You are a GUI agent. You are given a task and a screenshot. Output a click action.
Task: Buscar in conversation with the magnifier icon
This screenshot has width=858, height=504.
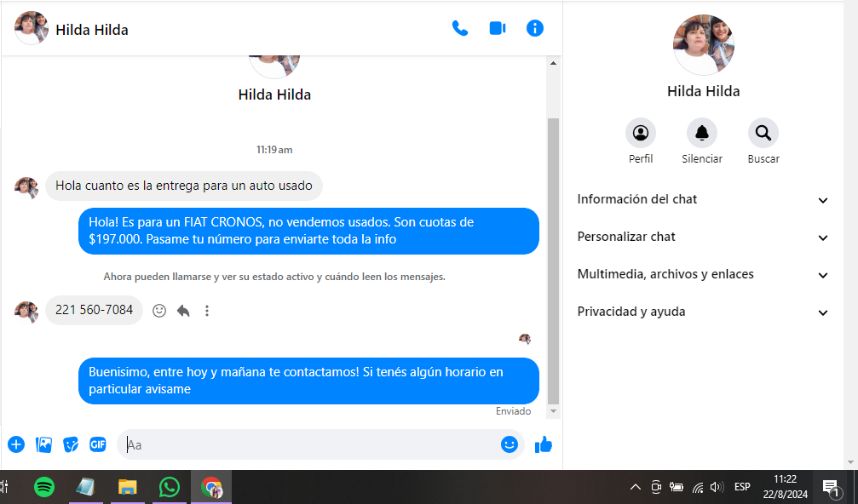(x=763, y=133)
